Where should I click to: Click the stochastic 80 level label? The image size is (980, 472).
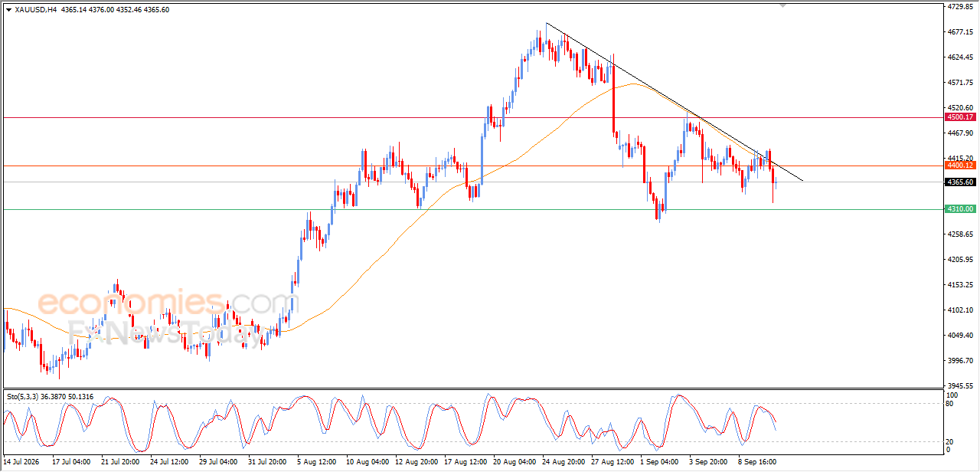tap(951, 403)
